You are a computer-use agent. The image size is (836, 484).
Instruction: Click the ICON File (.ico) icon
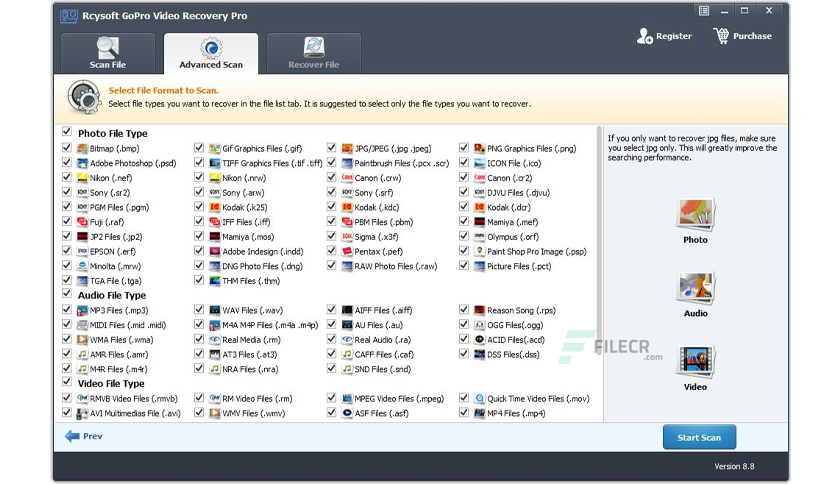[x=479, y=163]
